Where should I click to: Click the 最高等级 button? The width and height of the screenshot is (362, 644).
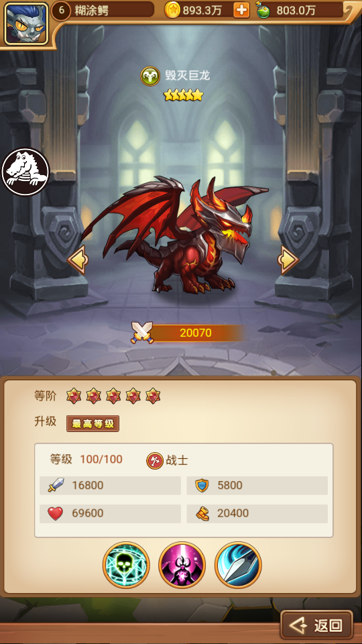tap(93, 423)
